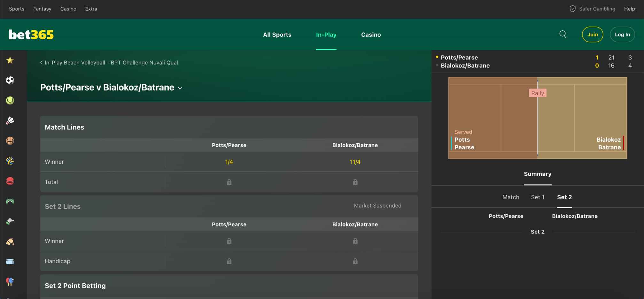The height and width of the screenshot is (299, 644).
Task: Select the Esports controller icon
Action: click(10, 201)
